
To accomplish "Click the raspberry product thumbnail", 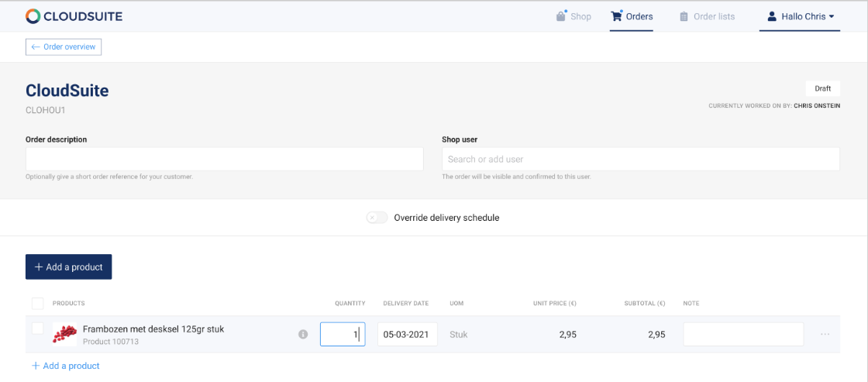I will coord(64,334).
